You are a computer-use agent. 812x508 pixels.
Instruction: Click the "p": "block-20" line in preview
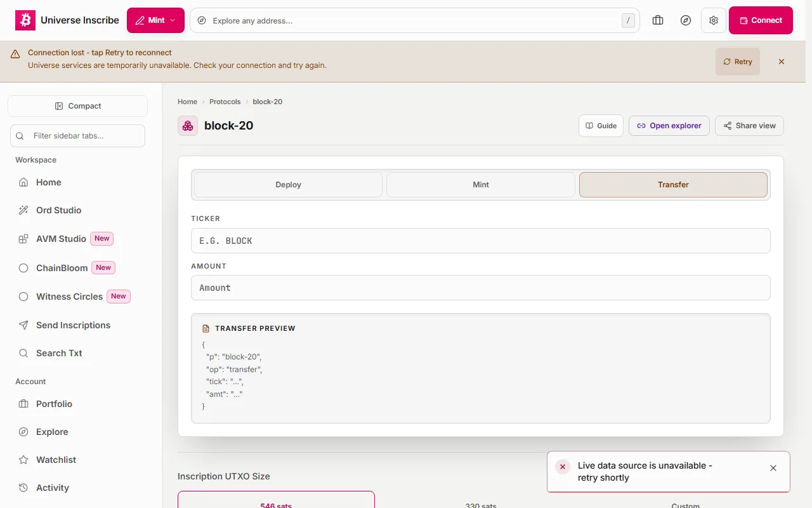pos(234,357)
